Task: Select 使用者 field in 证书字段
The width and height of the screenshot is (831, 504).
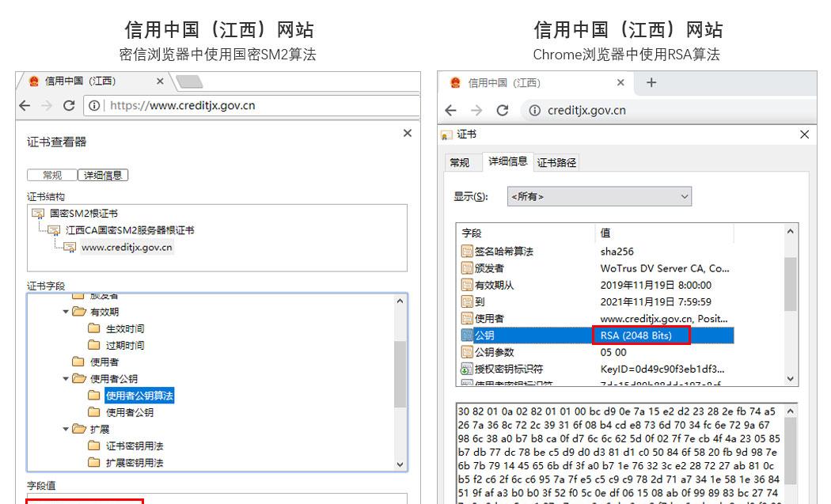Action: [x=104, y=362]
